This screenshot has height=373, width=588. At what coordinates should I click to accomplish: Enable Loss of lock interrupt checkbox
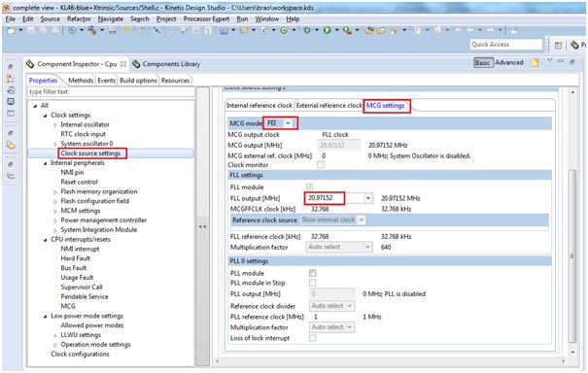coord(312,338)
